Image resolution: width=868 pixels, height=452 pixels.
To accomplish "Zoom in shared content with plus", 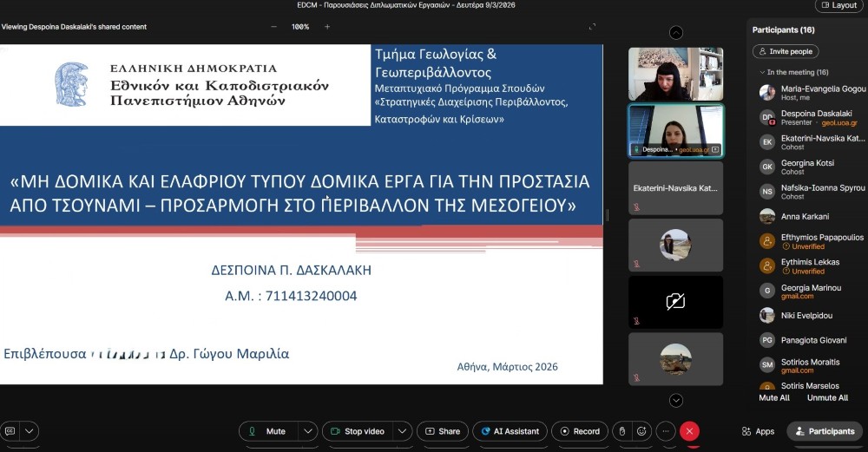I will click(x=327, y=27).
